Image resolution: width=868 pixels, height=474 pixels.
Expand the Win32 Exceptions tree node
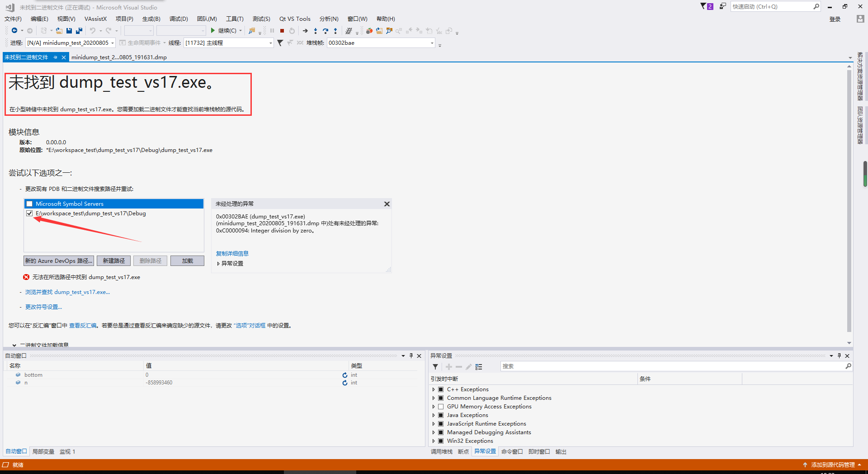(434, 441)
